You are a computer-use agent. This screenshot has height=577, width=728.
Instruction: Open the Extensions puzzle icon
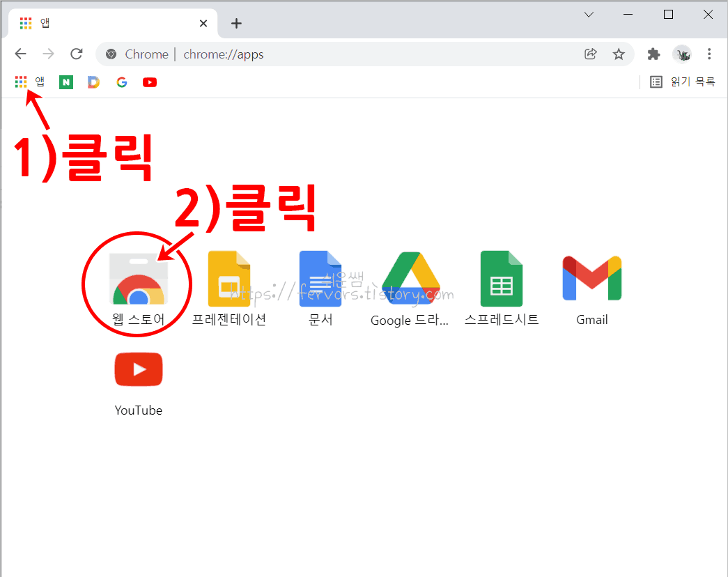tap(653, 54)
